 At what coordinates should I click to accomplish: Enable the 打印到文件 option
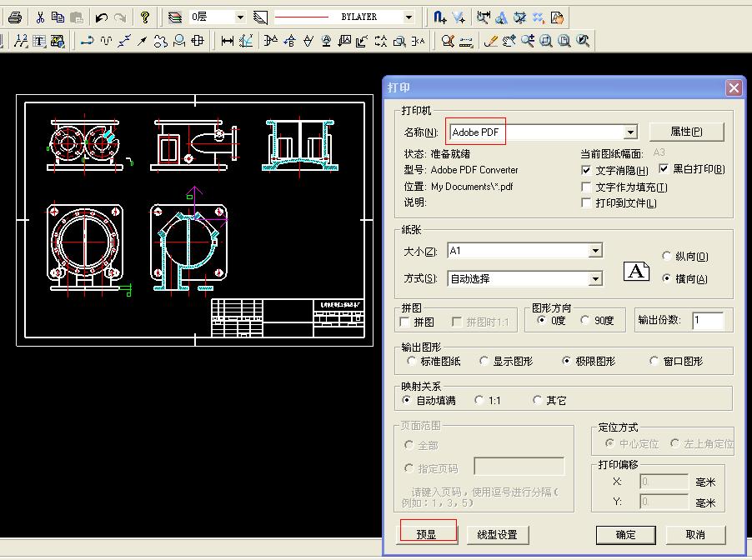pyautogui.click(x=588, y=202)
